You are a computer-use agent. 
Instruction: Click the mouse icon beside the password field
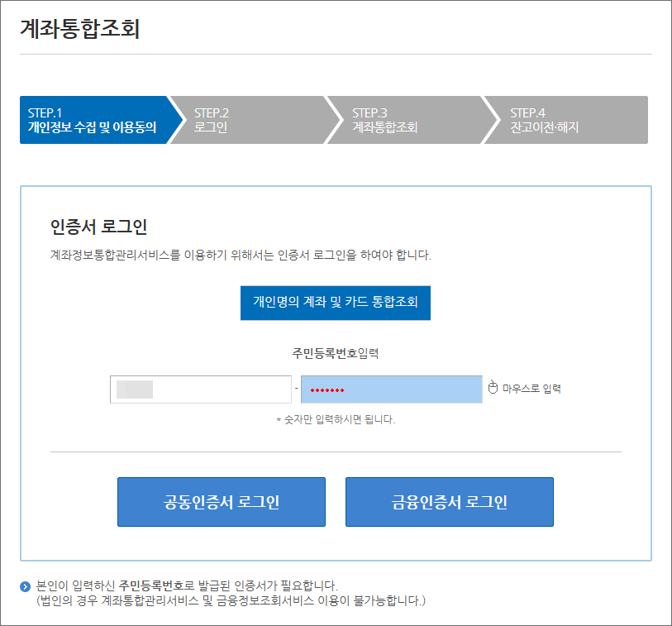pos(493,388)
